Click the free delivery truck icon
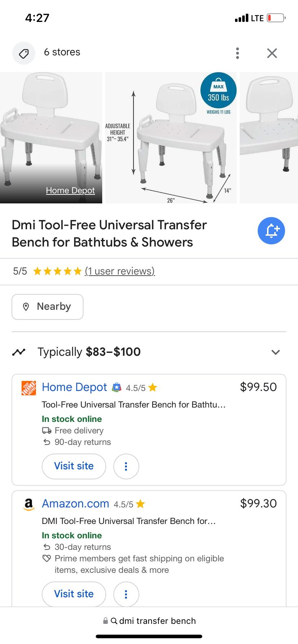Screen dimensions: 298x644 coord(46,430)
